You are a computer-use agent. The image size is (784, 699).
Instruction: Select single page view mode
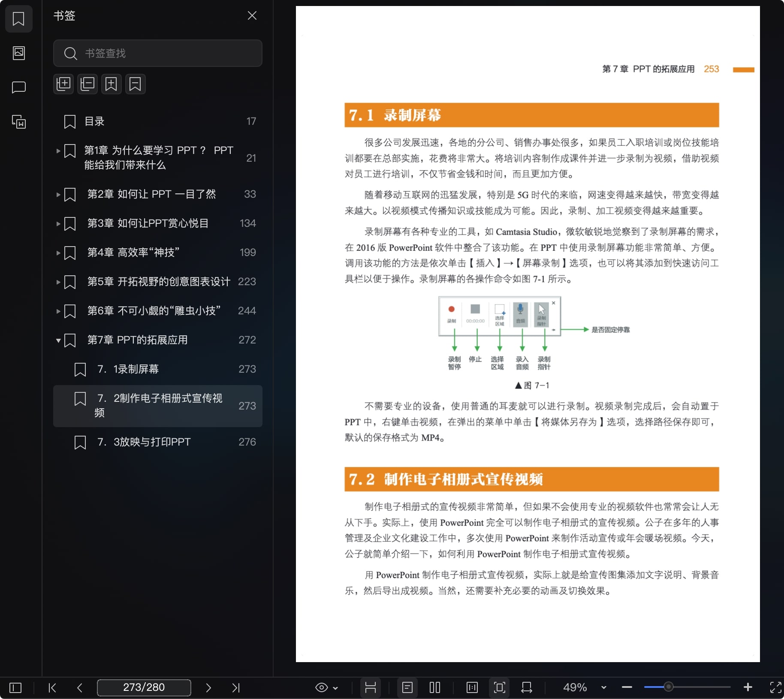(407, 687)
